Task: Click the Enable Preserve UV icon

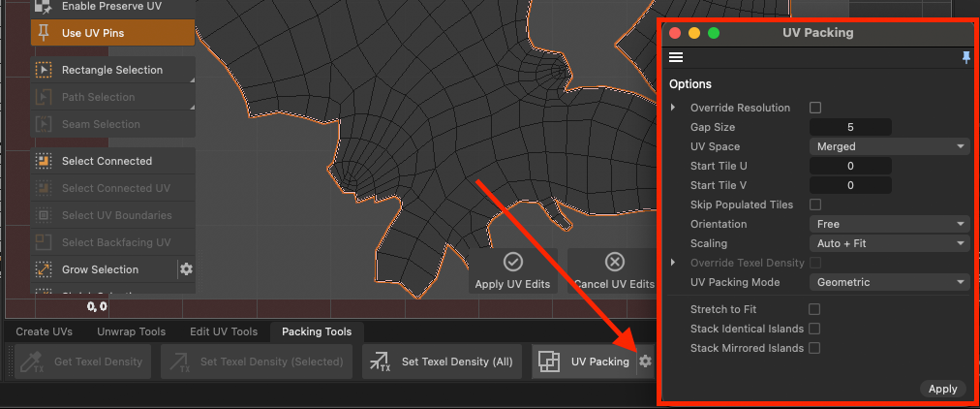Action: [44, 6]
